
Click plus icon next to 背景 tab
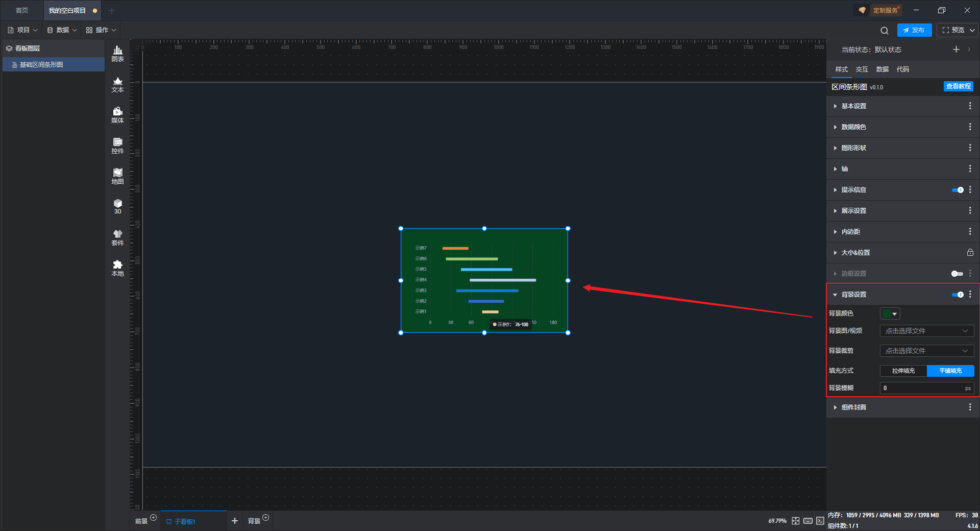[x=265, y=518]
